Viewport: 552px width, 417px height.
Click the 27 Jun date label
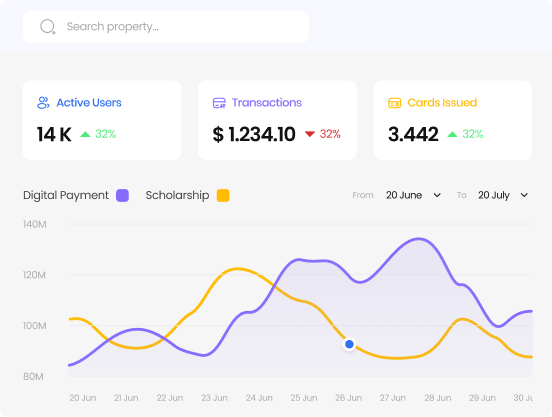[393, 398]
